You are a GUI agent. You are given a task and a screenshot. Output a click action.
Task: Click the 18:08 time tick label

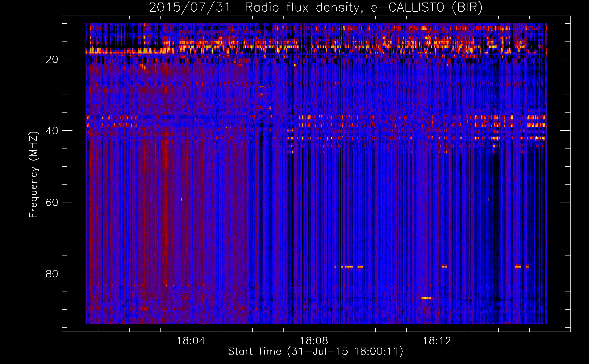pyautogui.click(x=314, y=341)
